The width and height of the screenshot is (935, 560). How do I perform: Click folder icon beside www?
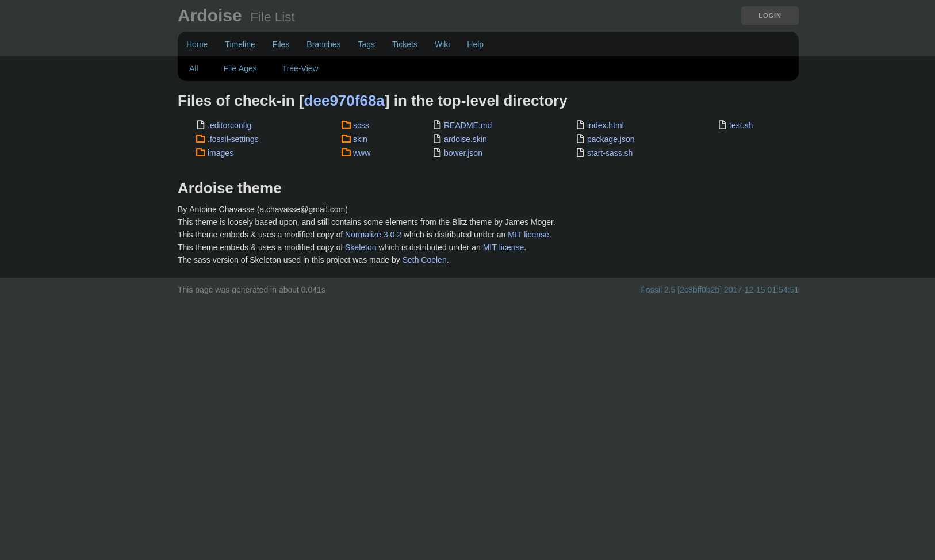346,152
